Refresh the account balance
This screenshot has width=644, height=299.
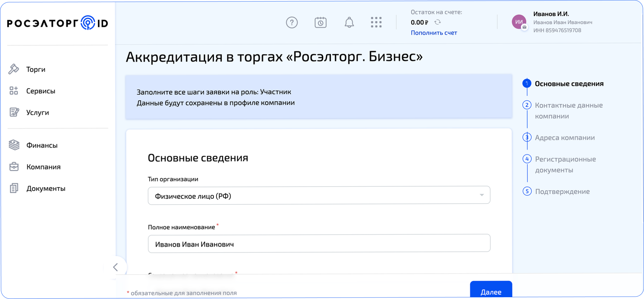[x=438, y=22]
